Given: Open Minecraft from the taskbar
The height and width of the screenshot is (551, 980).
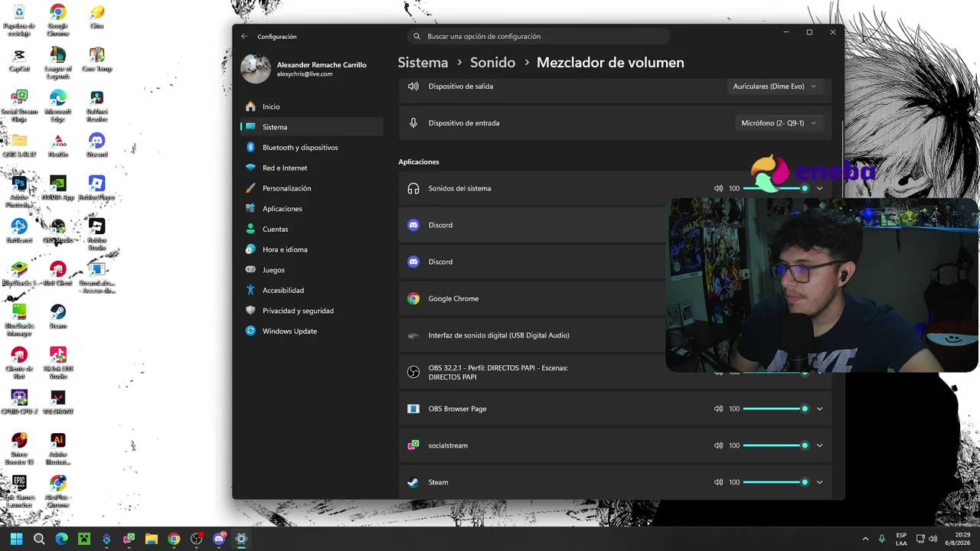Looking at the screenshot, I should pos(83,539).
